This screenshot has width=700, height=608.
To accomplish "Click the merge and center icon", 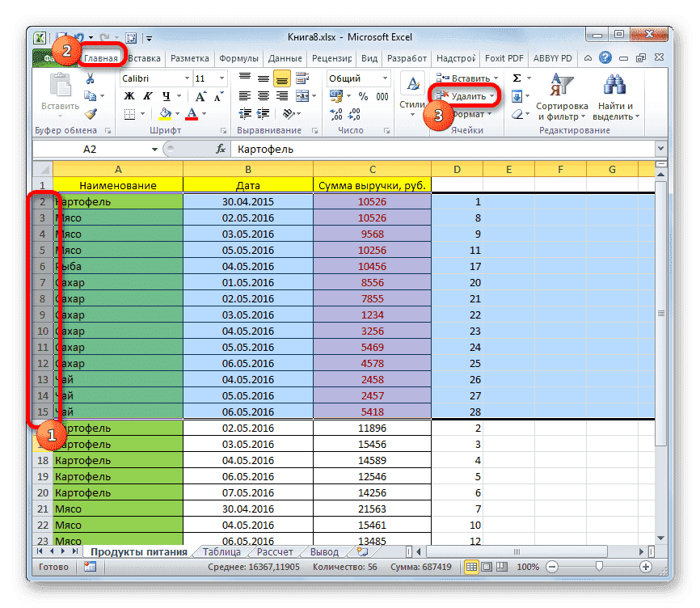I will pos(302,95).
